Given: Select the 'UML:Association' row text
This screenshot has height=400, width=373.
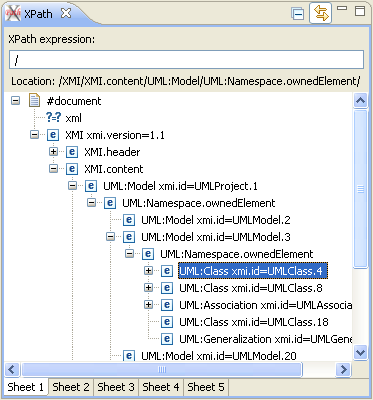Looking at the screenshot, I should click(265, 305).
